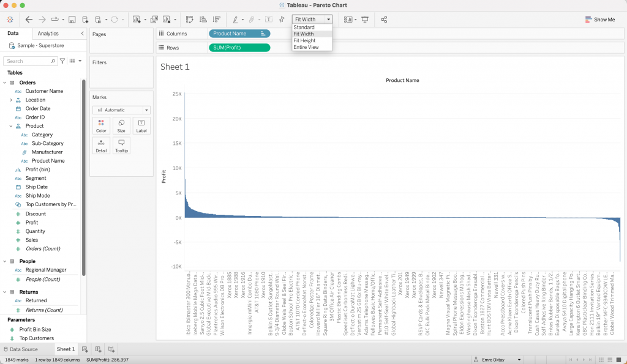
Task: Click the Save workbook icon in toolbar
Action: (72, 20)
